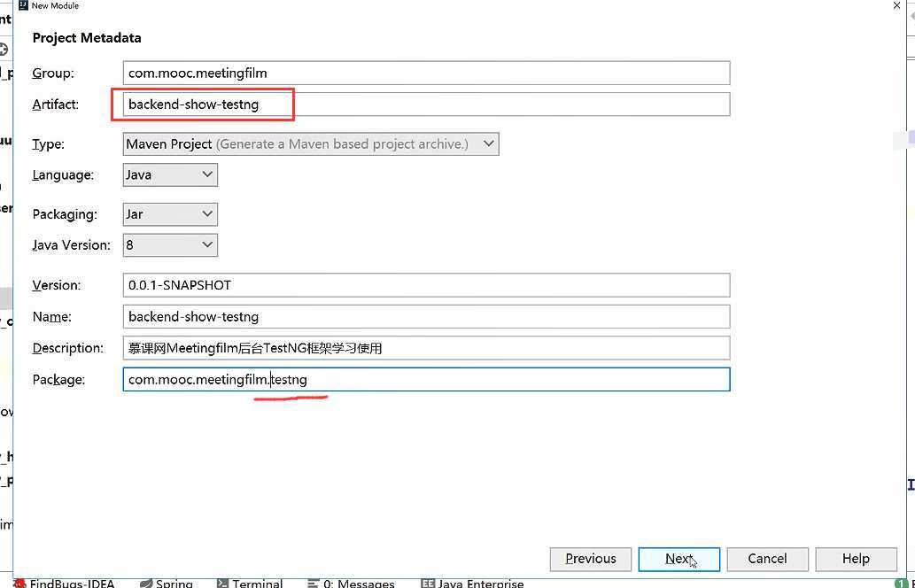The image size is (915, 588).
Task: Click the Name input field
Action: [426, 317]
